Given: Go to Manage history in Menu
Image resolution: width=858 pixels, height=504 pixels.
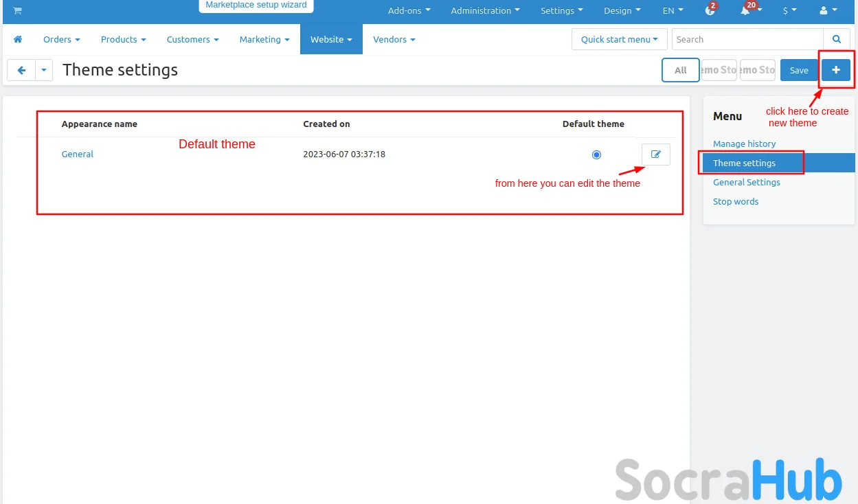Looking at the screenshot, I should (x=744, y=144).
